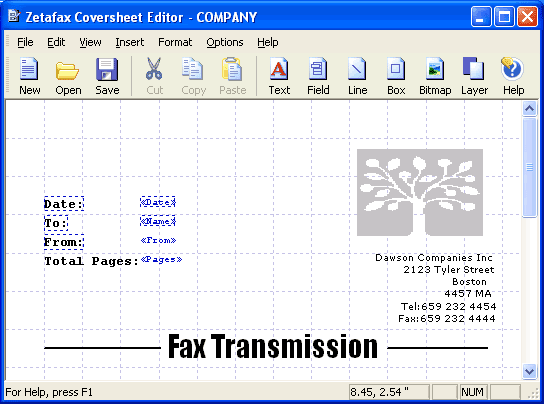Open the Edit menu
The width and height of the screenshot is (544, 404).
coord(56,42)
